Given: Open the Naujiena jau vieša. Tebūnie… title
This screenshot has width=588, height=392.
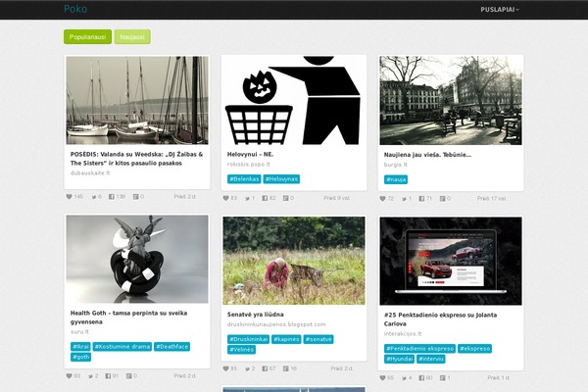Looking at the screenshot, I should click(x=427, y=155).
